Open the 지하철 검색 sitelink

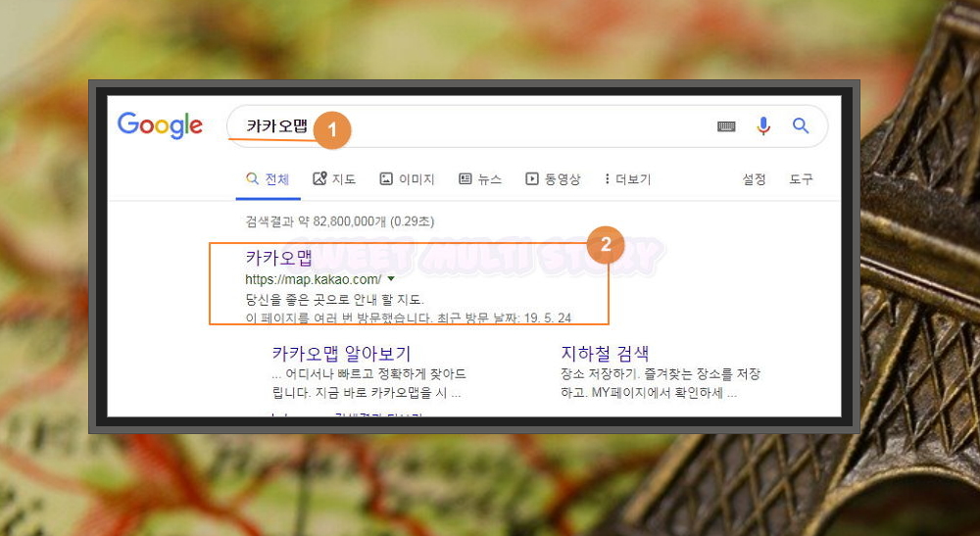tap(605, 354)
